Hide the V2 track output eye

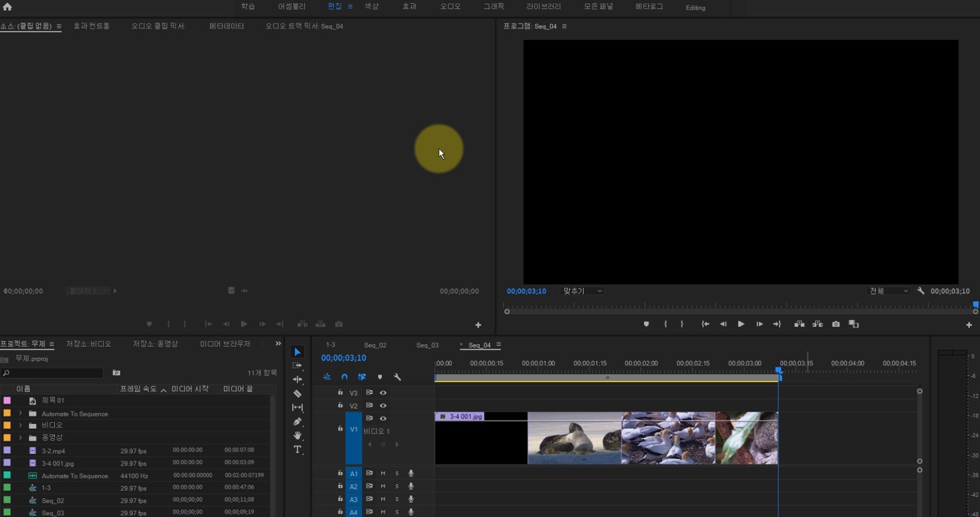click(383, 405)
